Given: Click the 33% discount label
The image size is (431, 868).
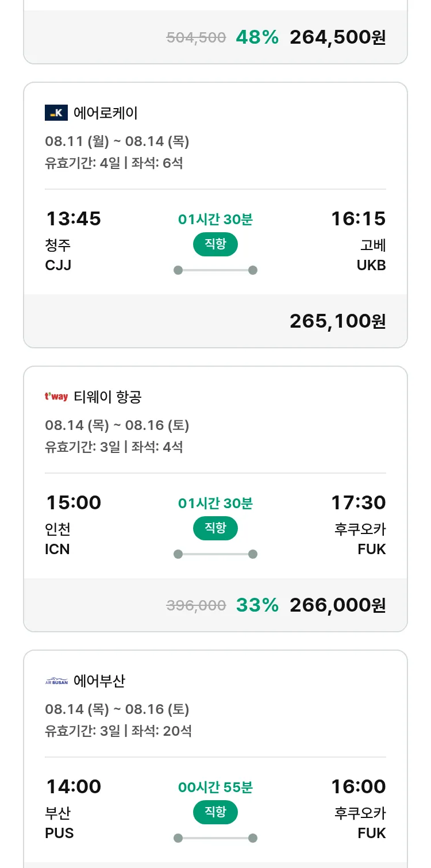Looking at the screenshot, I should (x=257, y=605).
